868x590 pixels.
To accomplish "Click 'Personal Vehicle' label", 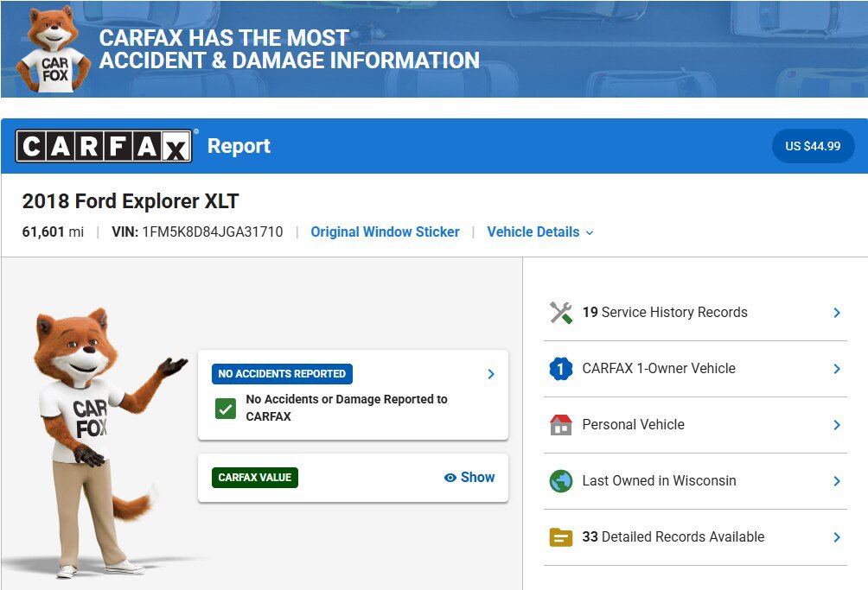I will tap(634, 425).
